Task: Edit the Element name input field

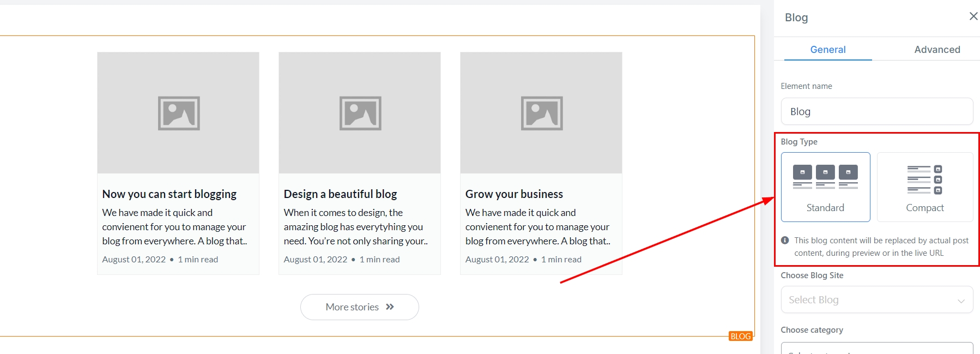Action: coord(876,112)
